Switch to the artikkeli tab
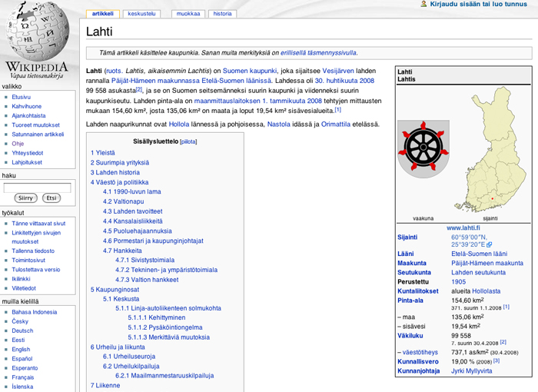 pyautogui.click(x=102, y=14)
